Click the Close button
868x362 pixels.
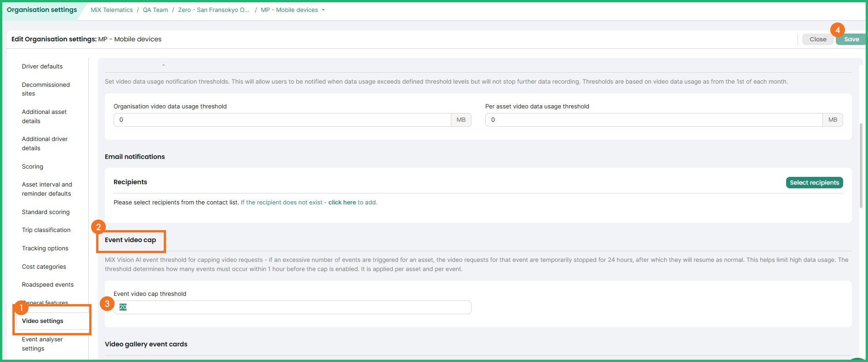click(x=817, y=40)
